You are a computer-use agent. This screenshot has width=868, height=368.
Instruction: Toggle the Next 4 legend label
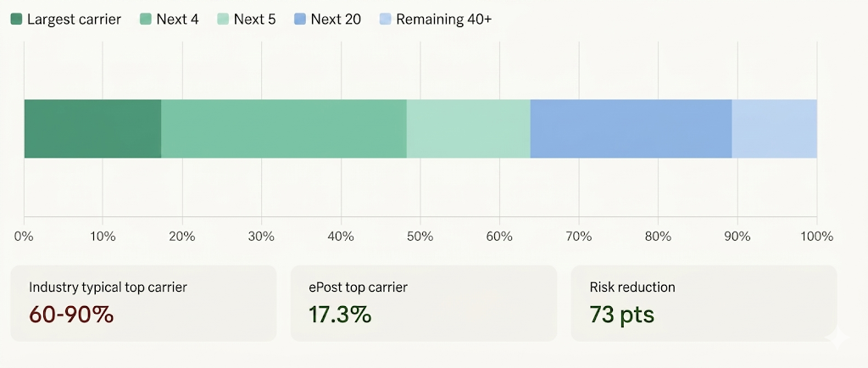[x=177, y=19]
